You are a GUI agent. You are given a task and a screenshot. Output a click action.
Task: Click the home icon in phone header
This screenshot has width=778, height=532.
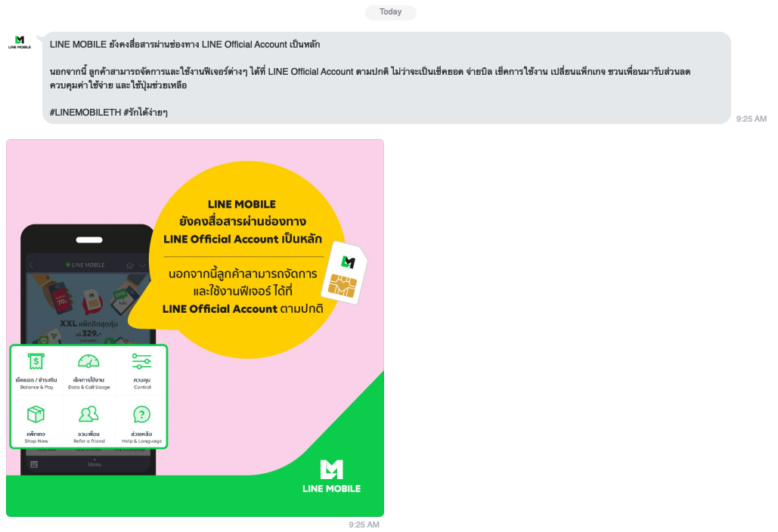(130, 265)
